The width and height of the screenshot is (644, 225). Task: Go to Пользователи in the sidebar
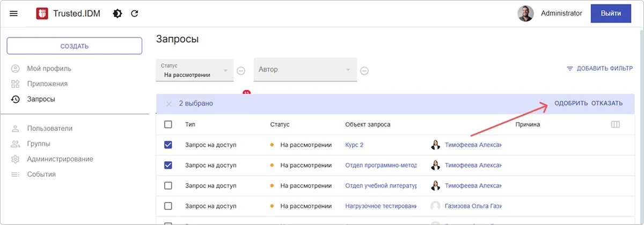(49, 129)
